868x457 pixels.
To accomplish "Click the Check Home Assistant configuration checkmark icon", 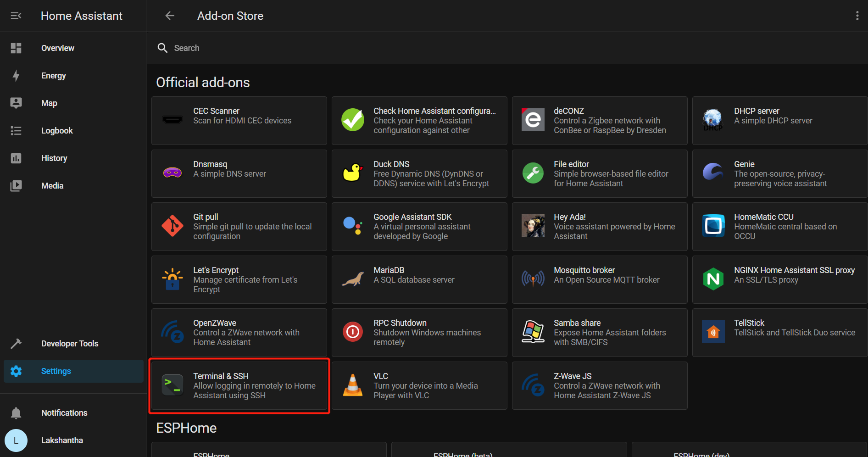I will [x=353, y=120].
